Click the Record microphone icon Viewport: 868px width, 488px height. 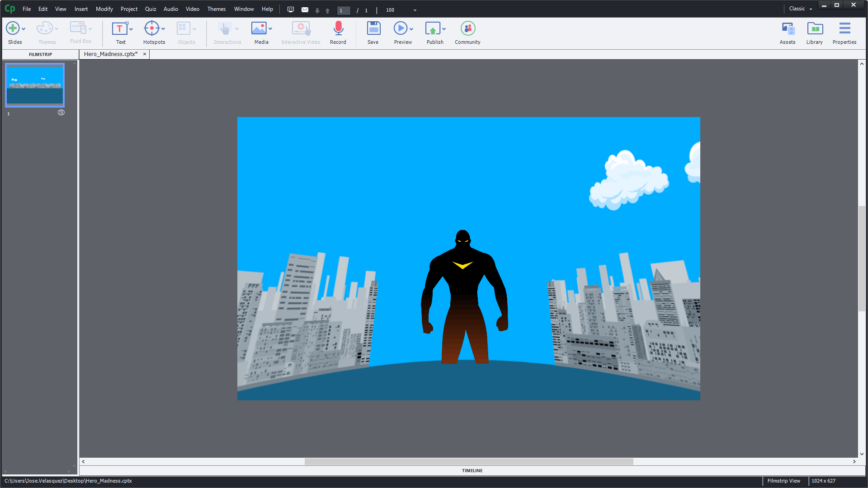click(x=338, y=28)
